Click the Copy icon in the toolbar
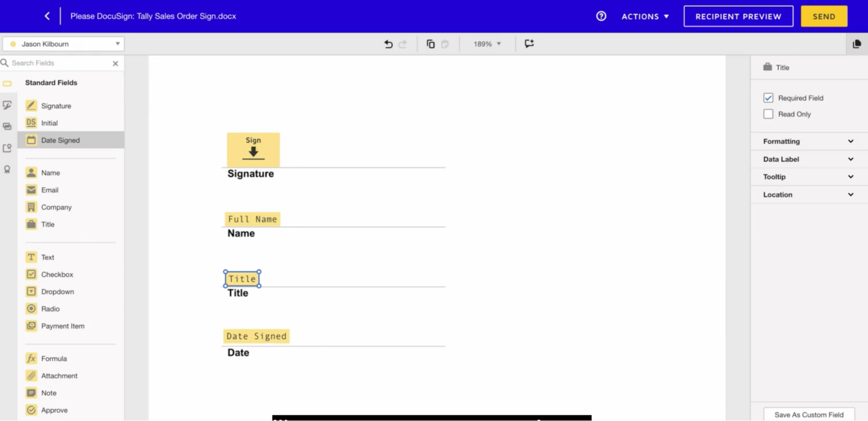 tap(430, 43)
